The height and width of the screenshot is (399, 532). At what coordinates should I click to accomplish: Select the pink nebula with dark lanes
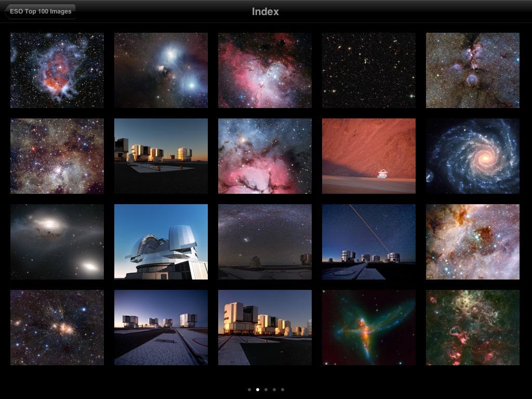coord(264,156)
